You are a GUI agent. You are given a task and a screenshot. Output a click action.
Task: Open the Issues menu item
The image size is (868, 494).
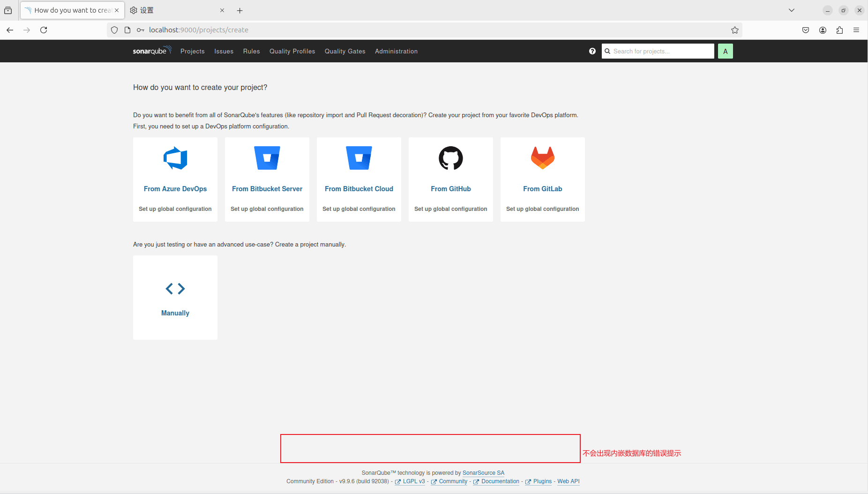[x=224, y=51]
